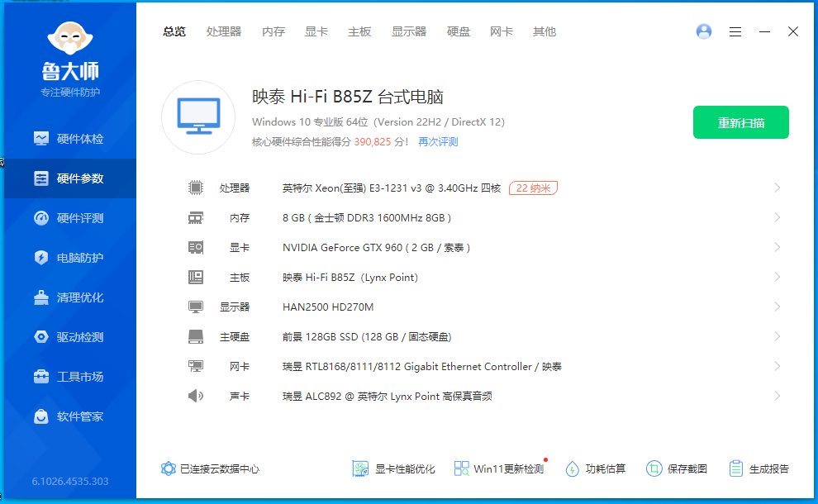818x504 pixels.
Task: Click 保存截图 screenshot icon
Action: pos(654,468)
